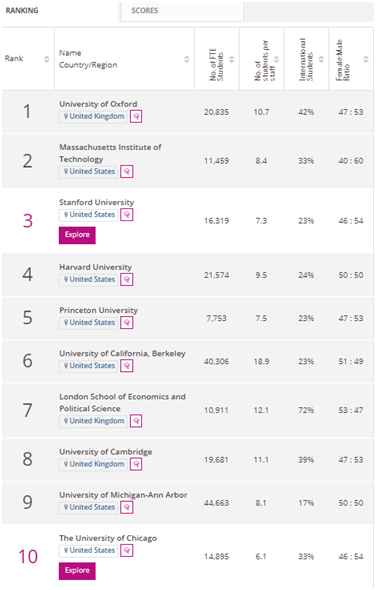The width and height of the screenshot is (376, 590).
Task: Click the pink icon in the London School of Economics row
Action: click(136, 421)
